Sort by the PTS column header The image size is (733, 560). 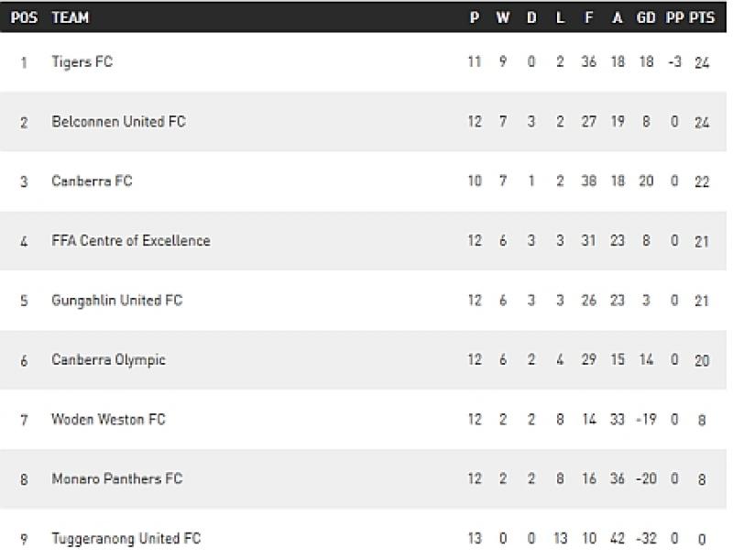coord(702,17)
